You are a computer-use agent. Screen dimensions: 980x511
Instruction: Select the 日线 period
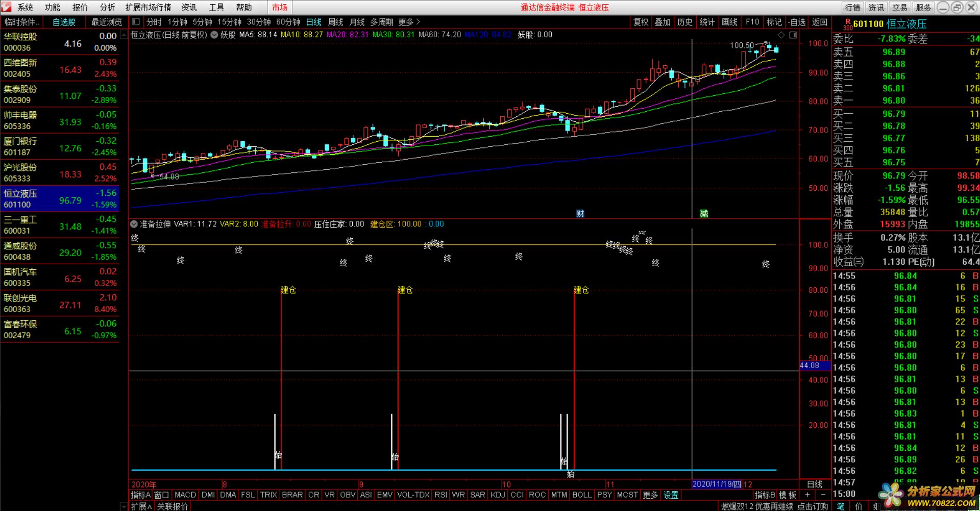pos(314,22)
